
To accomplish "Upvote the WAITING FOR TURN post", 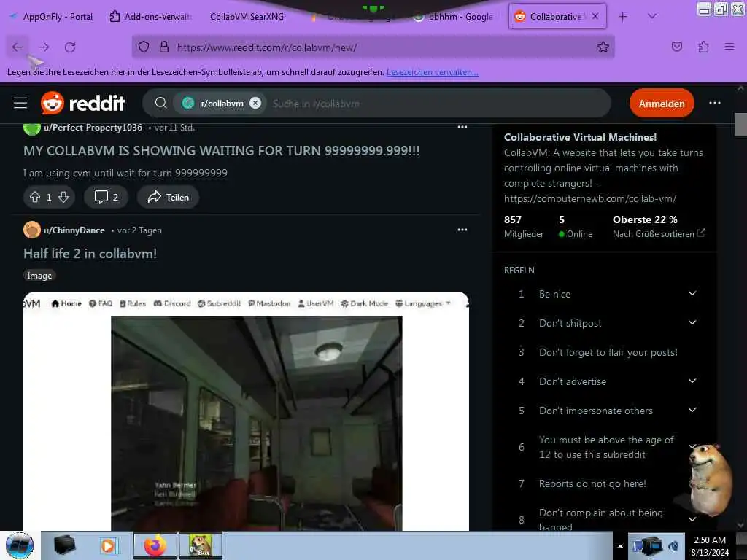I will [x=35, y=197].
